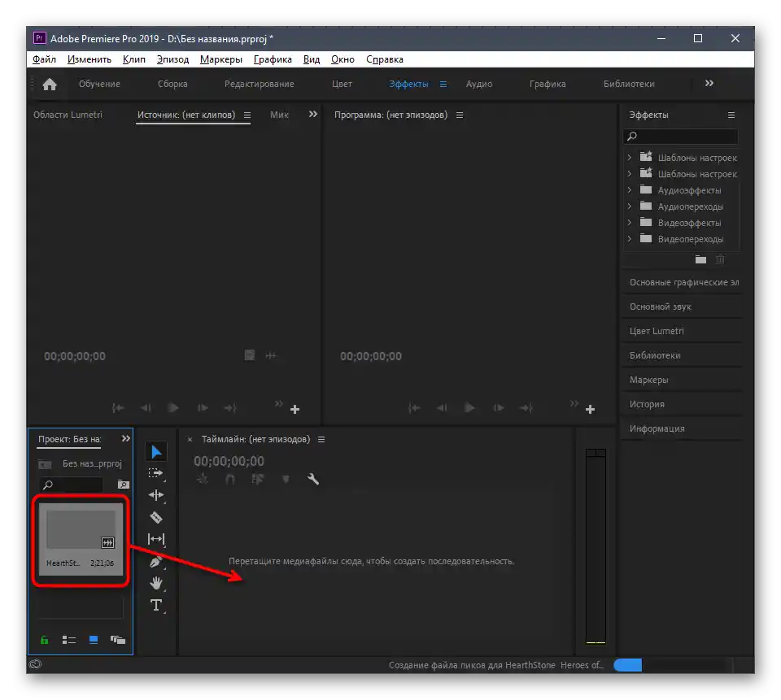Viewport: 781px width, 700px height.
Task: Open the Основной звук panel
Action: (x=661, y=307)
